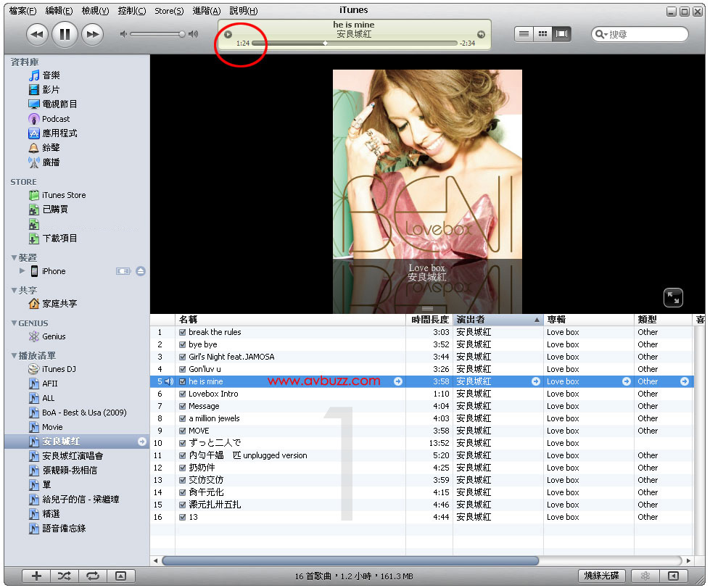The height and width of the screenshot is (588, 710).
Task: Uncheck the 'bye bye' song checkbox
Action: [x=183, y=344]
